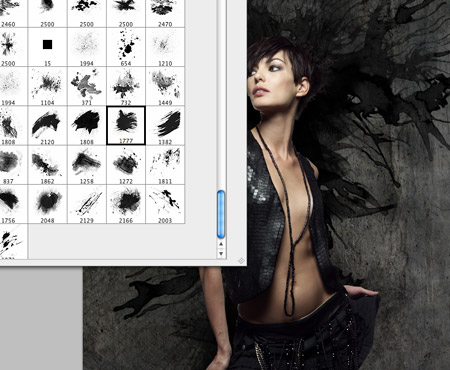
Task: Choose the brush preset labeled 1272
Action: click(126, 165)
